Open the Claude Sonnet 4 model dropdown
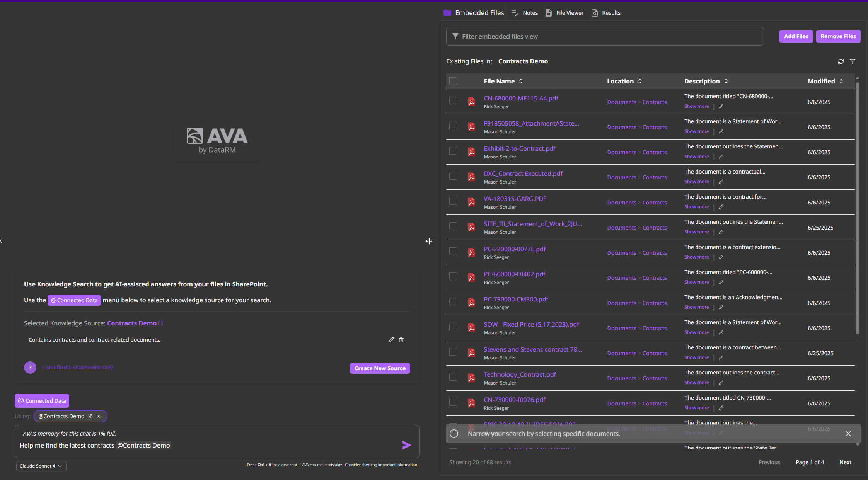The image size is (868, 480). tap(41, 466)
